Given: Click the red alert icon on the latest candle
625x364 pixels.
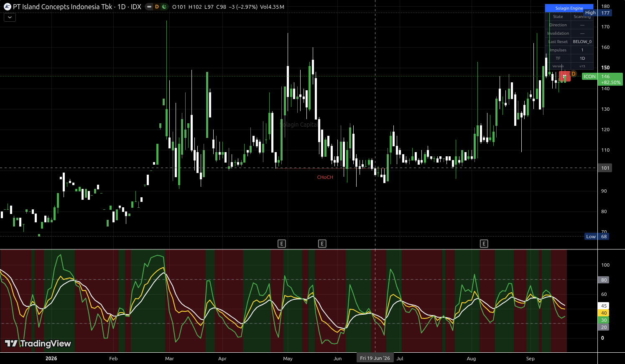Looking at the screenshot, I should coord(565,76).
